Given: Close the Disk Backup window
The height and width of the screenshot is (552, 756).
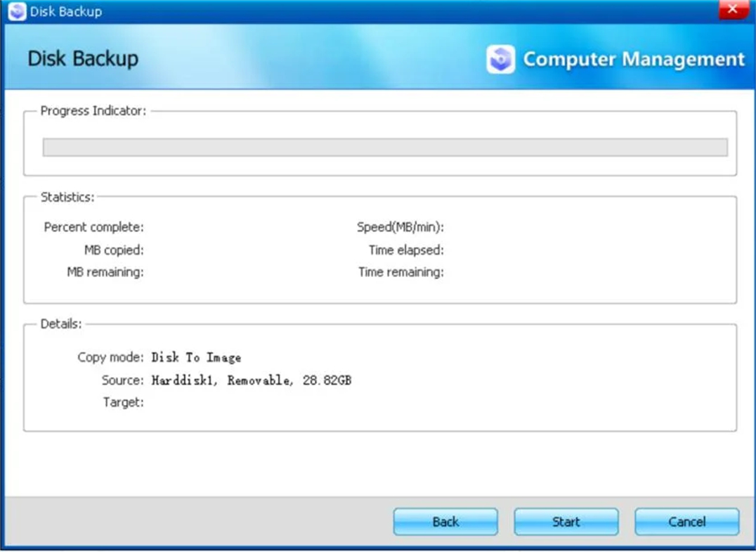Looking at the screenshot, I should point(732,10).
